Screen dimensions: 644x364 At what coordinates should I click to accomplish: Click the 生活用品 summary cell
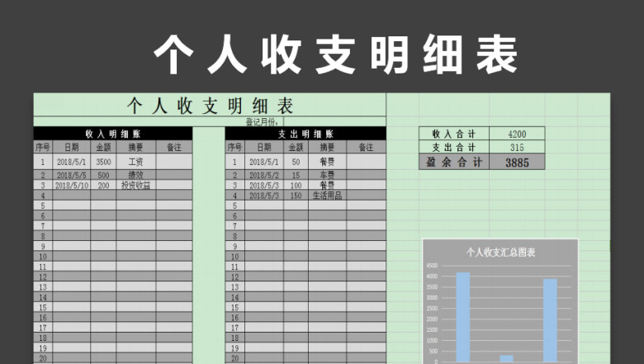327,196
